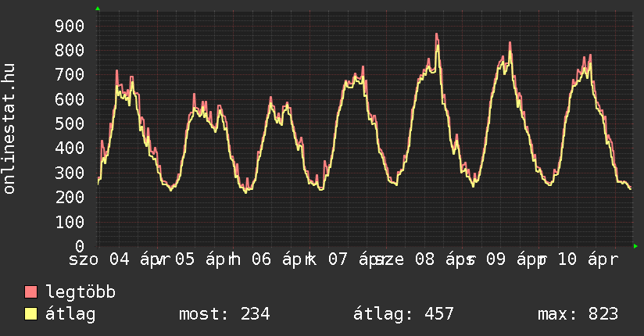Click the highest peak on 08 ápr
Viewport: 644px width, 336px height.
[x=437, y=34]
